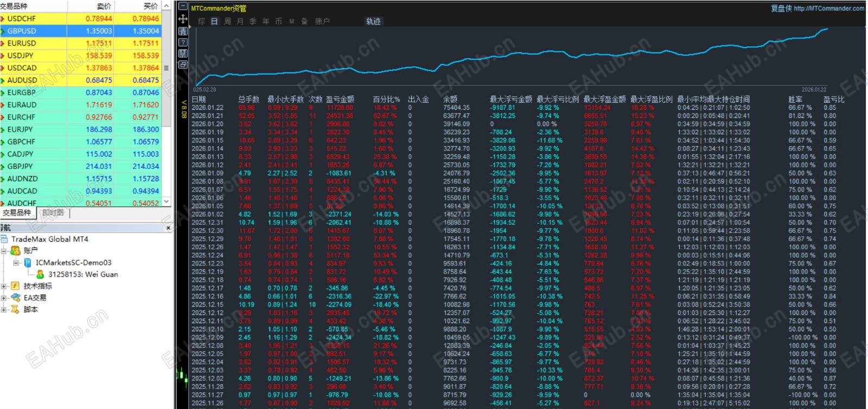868x409 pixels.
Task: Switch to the 即时图 tab
Action: (53, 213)
